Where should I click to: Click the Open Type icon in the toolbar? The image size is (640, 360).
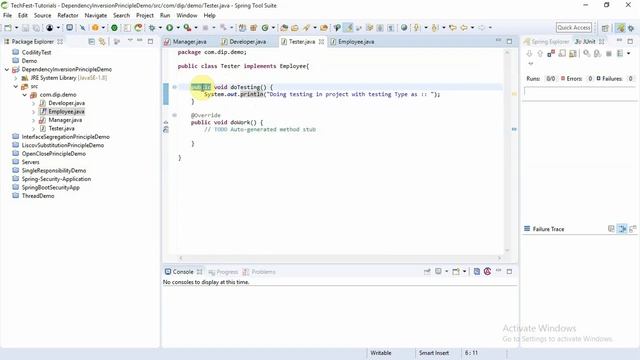[284, 28]
